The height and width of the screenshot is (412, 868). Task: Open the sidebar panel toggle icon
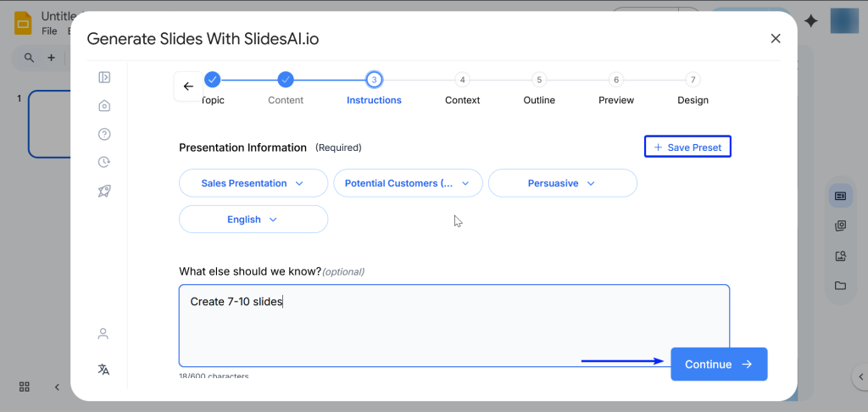click(x=104, y=78)
